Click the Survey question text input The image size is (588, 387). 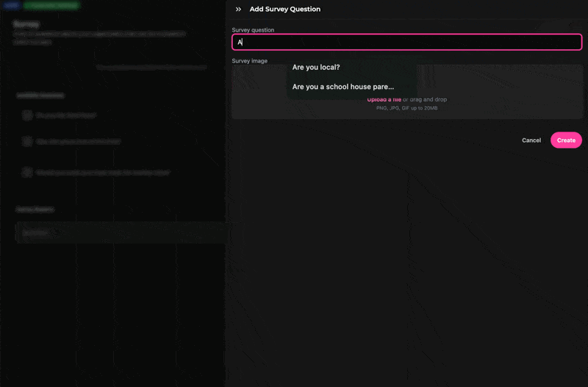(406, 42)
